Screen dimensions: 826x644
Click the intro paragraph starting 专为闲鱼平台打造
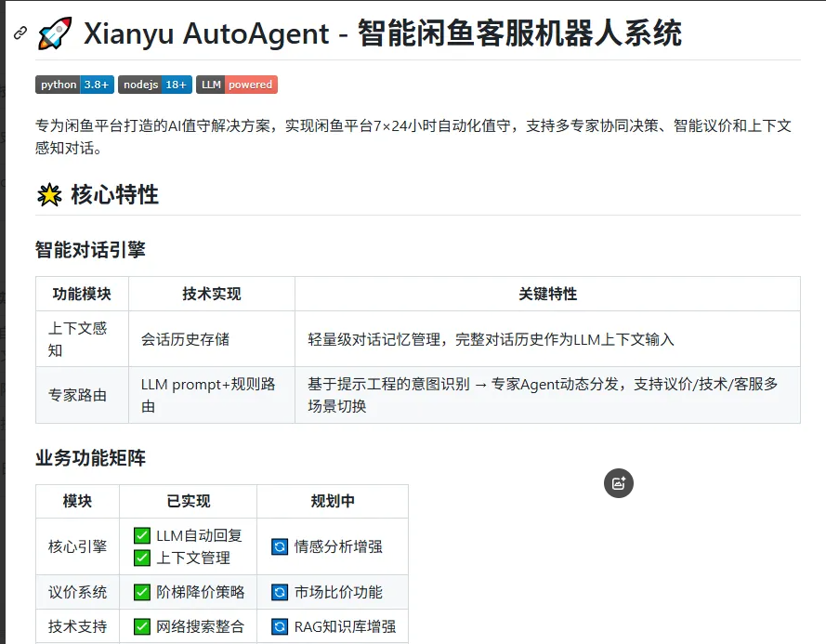pyautogui.click(x=413, y=137)
